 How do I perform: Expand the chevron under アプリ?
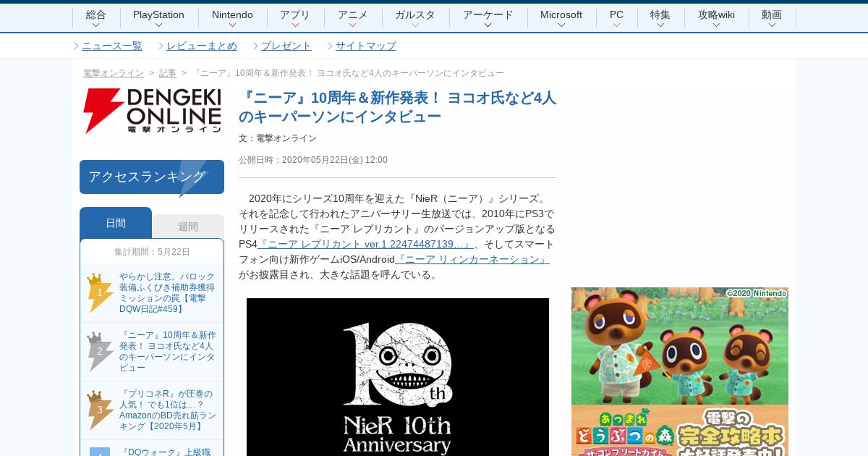(295, 25)
